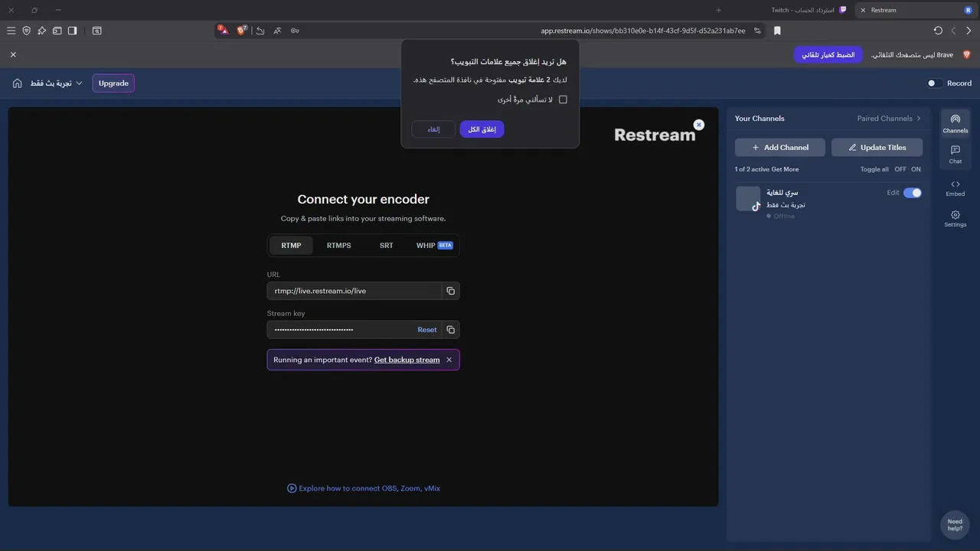Click the browser address bar URL
The height and width of the screenshot is (551, 980).
(x=643, y=31)
